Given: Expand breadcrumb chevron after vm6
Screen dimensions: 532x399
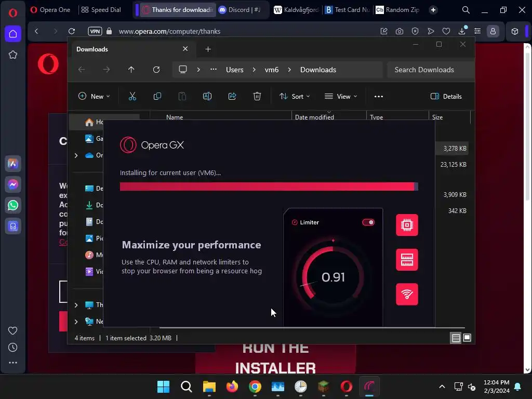Looking at the screenshot, I should 289,70.
